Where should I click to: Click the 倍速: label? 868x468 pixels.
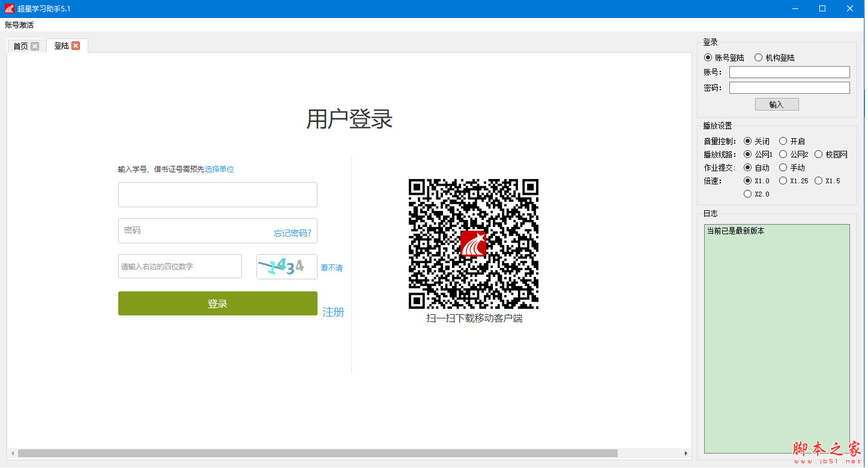point(713,181)
